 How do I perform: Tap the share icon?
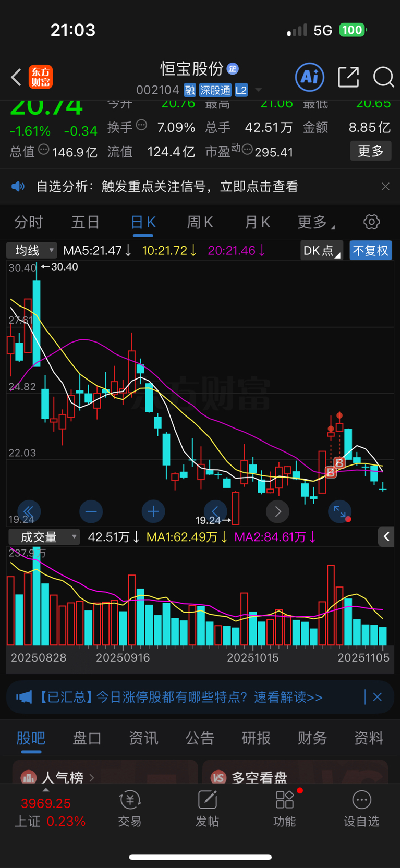(348, 77)
